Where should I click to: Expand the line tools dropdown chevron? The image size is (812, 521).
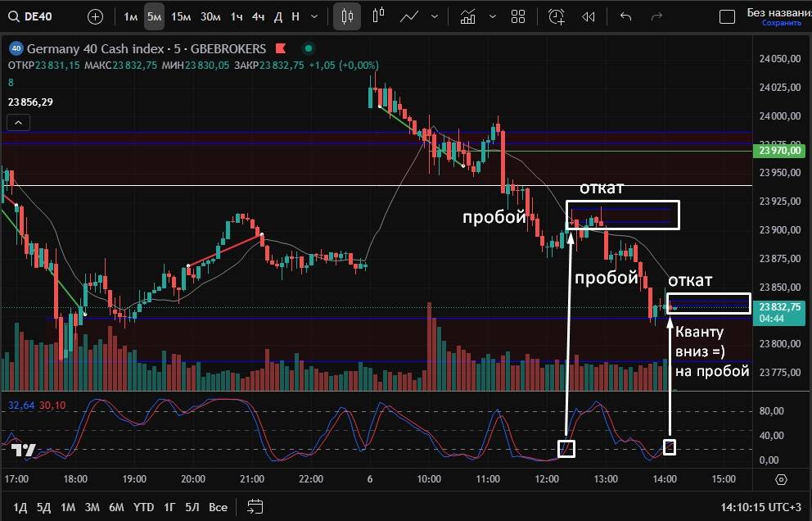pyautogui.click(x=434, y=16)
